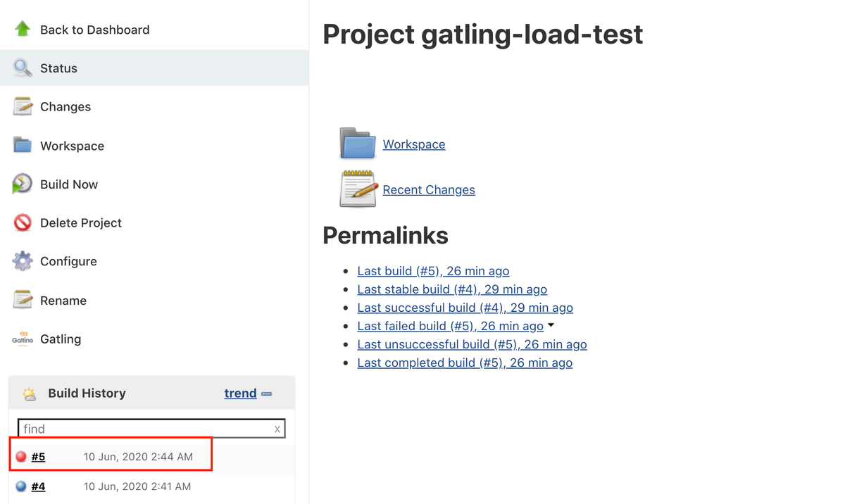Clear the build history find field with x
This screenshot has height=504, width=845.
click(277, 429)
